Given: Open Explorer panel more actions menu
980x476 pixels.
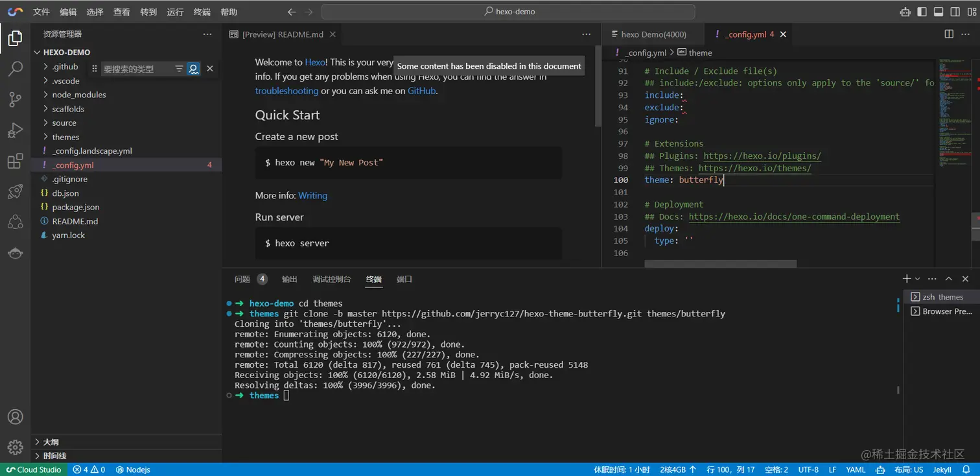Looking at the screenshot, I should click(x=207, y=34).
